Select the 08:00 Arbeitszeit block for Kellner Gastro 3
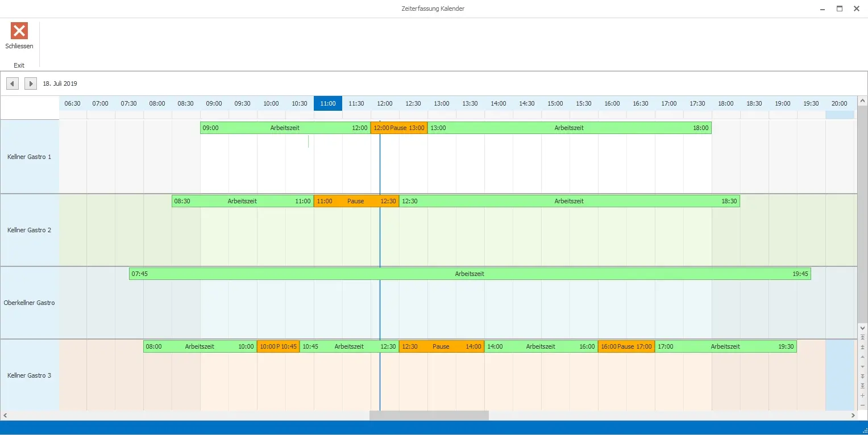This screenshot has width=868, height=435. pos(199,346)
